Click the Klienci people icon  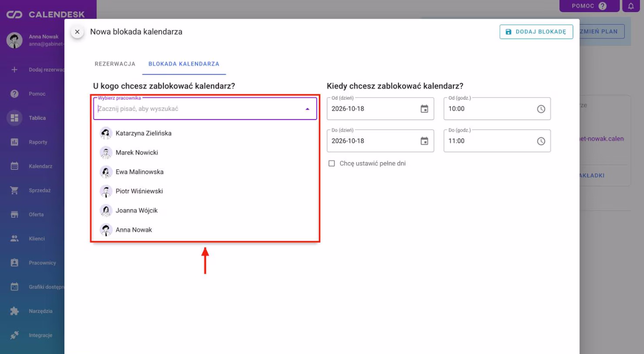[14, 238]
